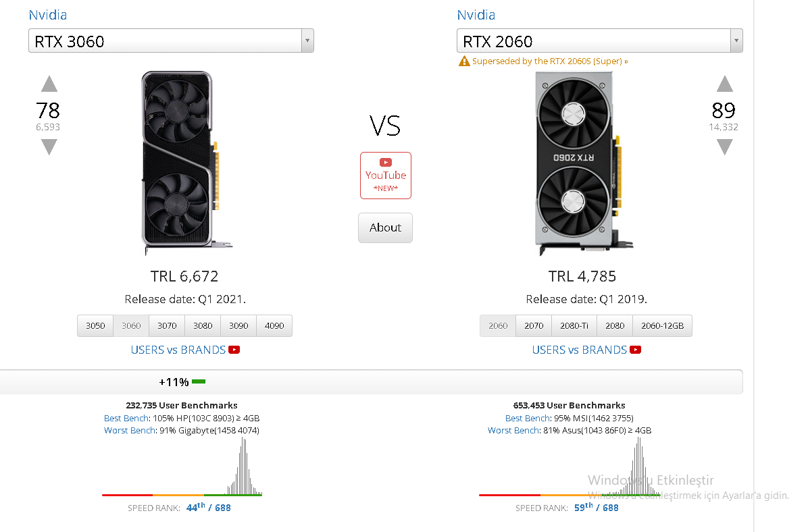
Task: Click the YouTube icon next to right USERS vs BRANDS
Action: pyautogui.click(x=635, y=350)
